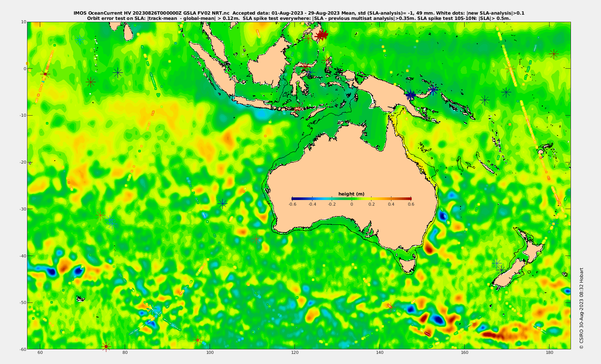Pick the green middle of the height colorbar
Viewport: 601px width, 364px height.
[352, 199]
